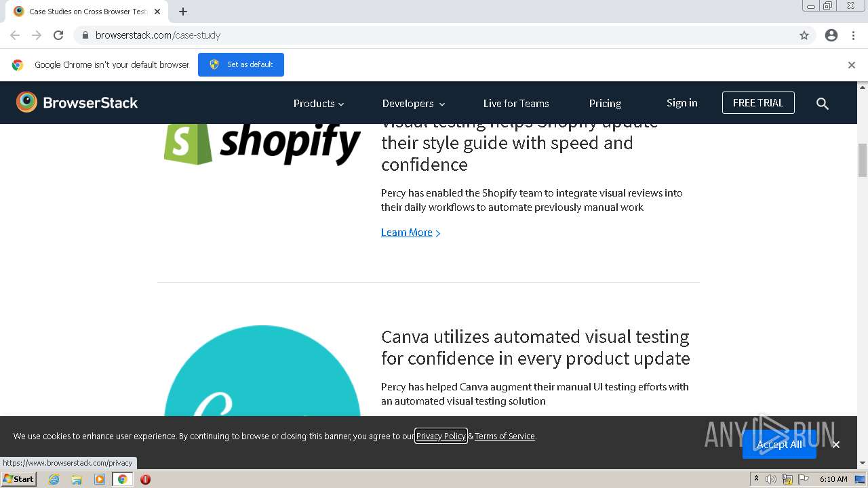Open site search with magnifier icon
Viewport: 868px width, 488px height.
(823, 104)
